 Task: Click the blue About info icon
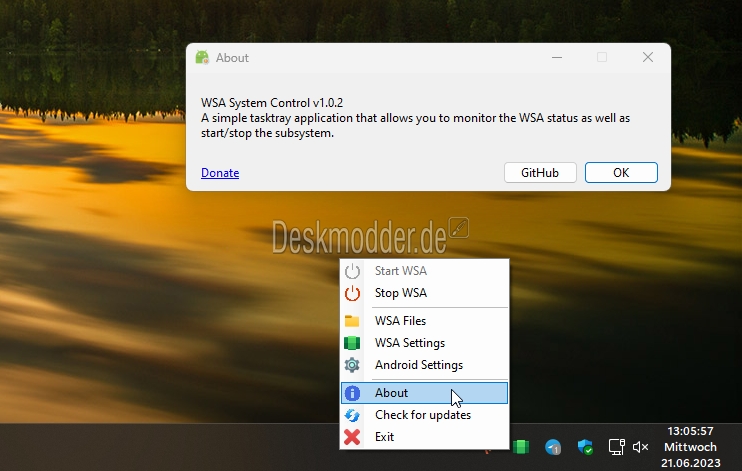point(352,393)
